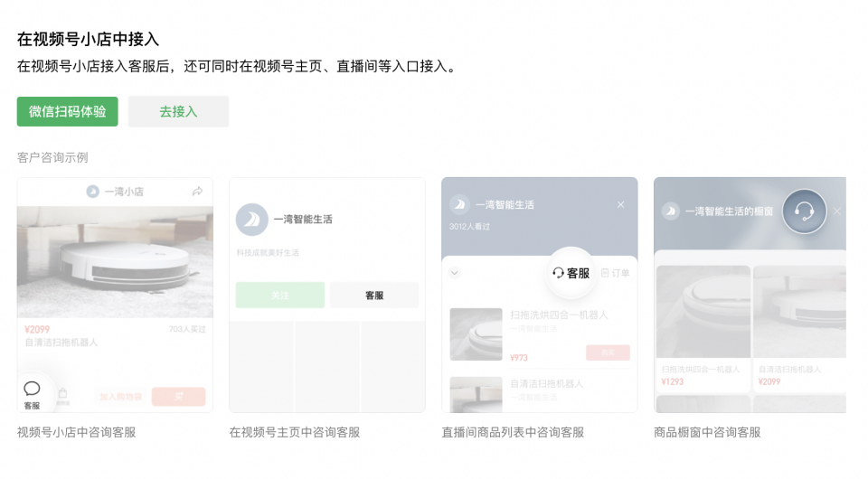The image size is (868, 479).
Task: Click the 客服 button next to 关注
Action: (x=374, y=296)
